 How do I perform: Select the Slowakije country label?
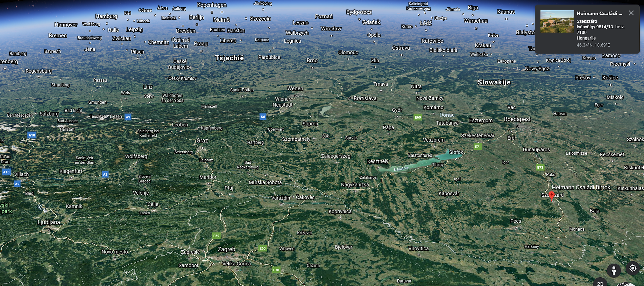[494, 82]
